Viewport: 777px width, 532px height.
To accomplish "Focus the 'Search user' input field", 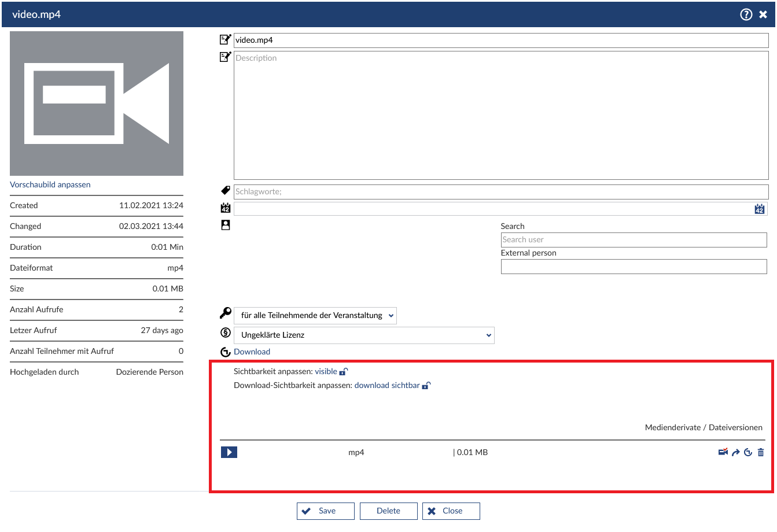I will pos(634,240).
